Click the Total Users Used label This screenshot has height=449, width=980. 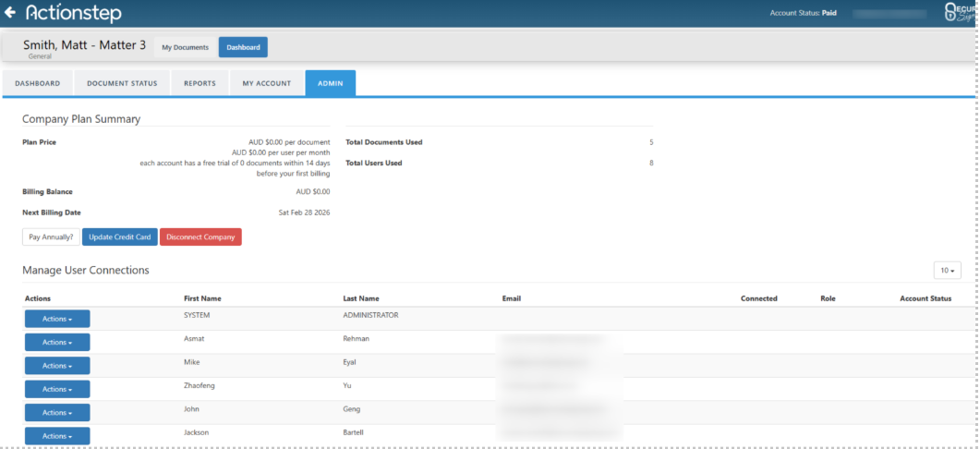click(374, 164)
